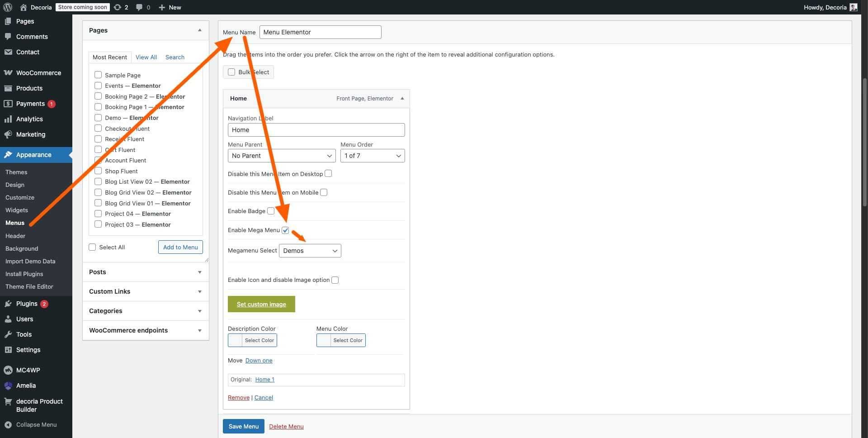
Task: Open the Widgets submenu item
Action: click(17, 210)
